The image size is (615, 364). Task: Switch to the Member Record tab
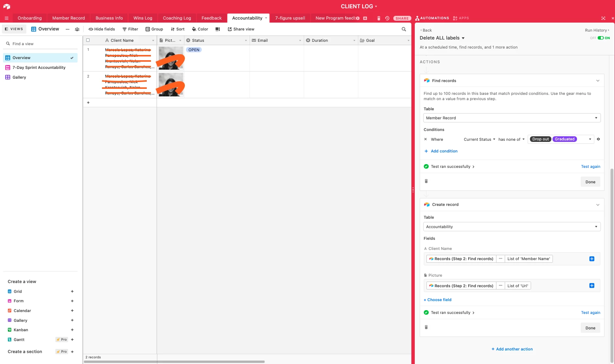[69, 18]
